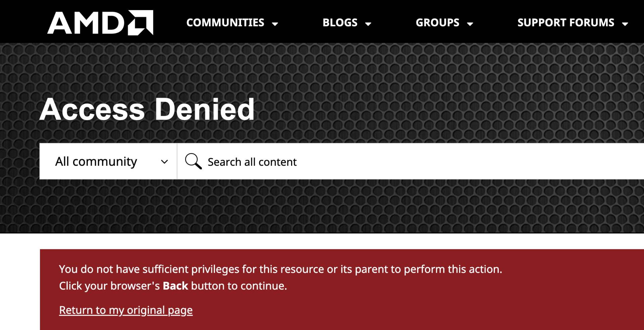Viewport: 644px width, 330px height.
Task: Click the Access Denied page heading
Action: coord(147,109)
